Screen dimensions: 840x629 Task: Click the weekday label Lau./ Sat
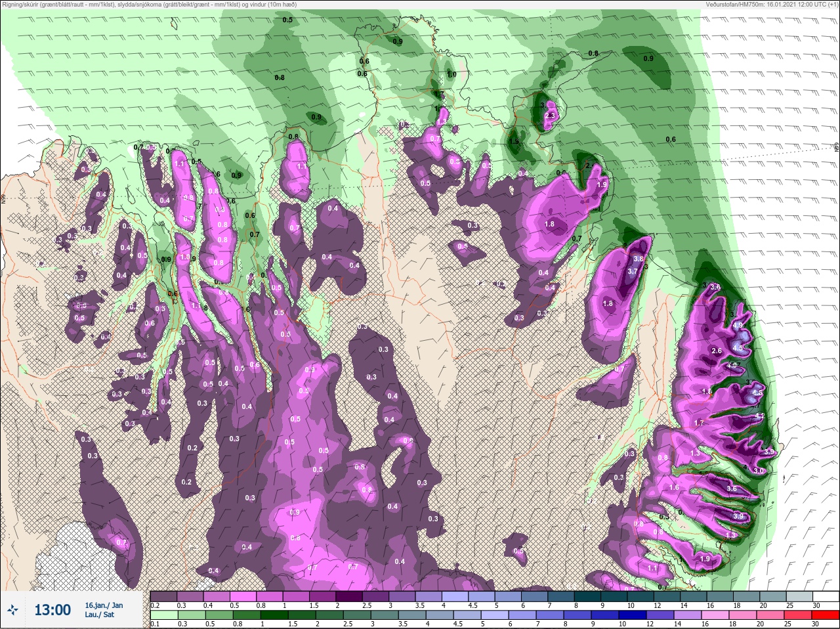click(99, 615)
